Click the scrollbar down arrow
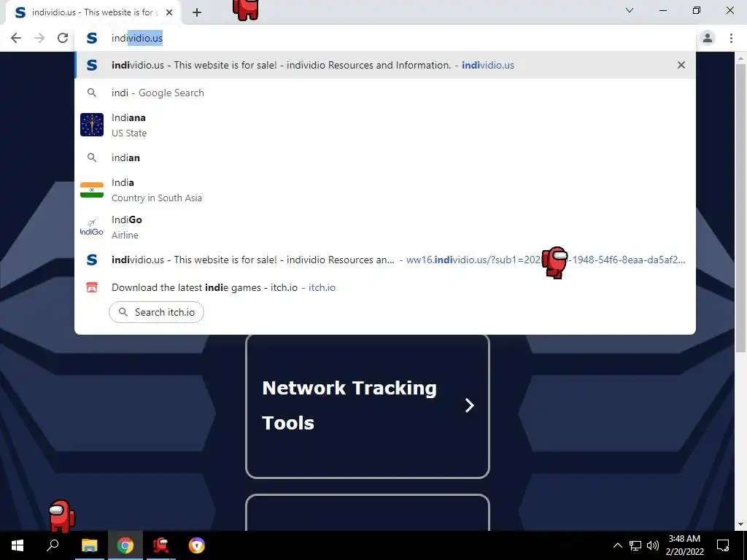This screenshot has height=560, width=747. click(740, 524)
